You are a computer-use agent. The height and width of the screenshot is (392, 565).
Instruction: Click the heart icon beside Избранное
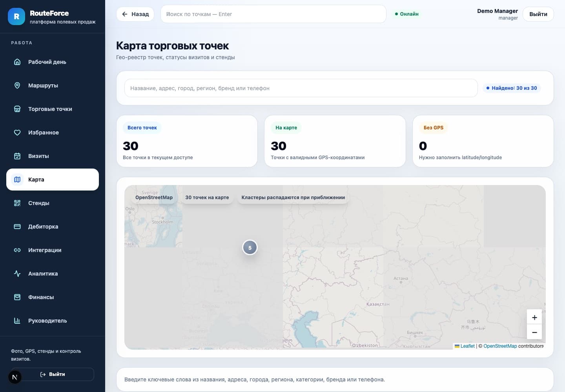click(17, 132)
